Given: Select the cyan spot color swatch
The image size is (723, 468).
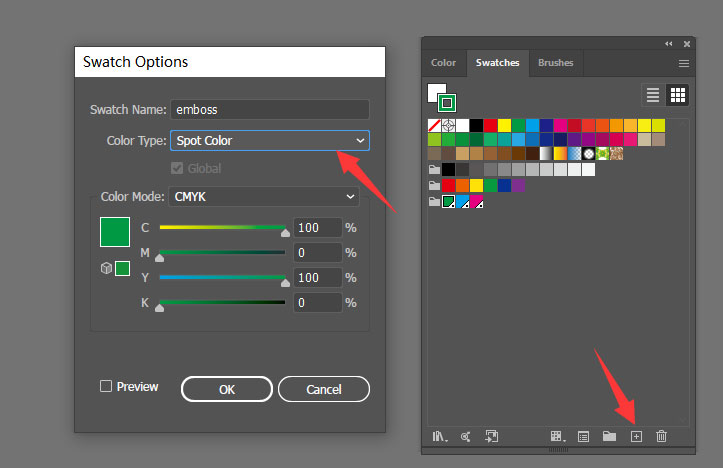Looking at the screenshot, I should click(462, 201).
